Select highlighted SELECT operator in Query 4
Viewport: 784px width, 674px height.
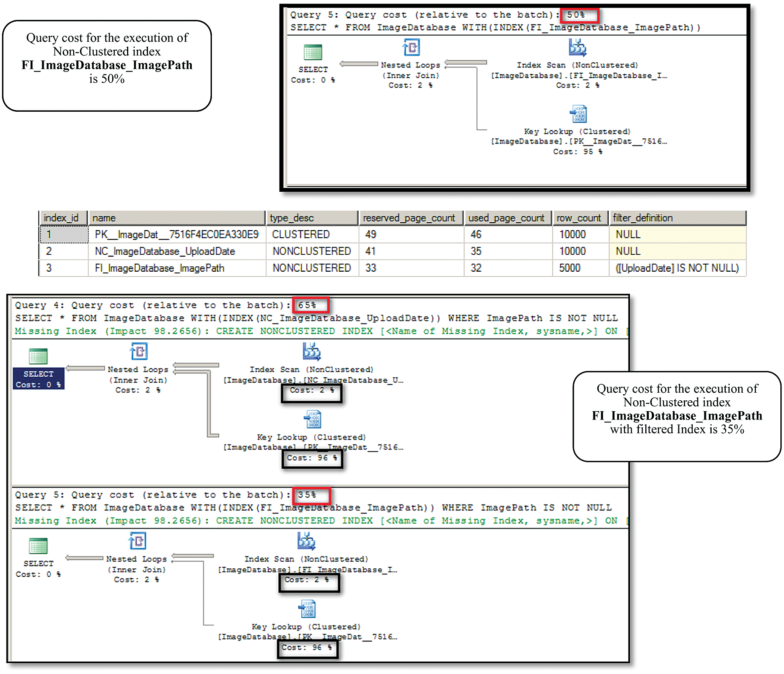coord(39,379)
